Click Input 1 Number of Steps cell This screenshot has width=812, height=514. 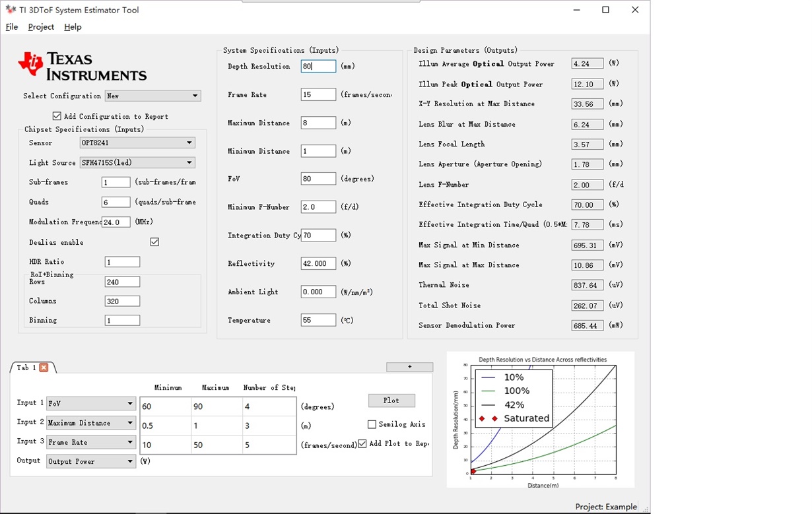(269, 406)
